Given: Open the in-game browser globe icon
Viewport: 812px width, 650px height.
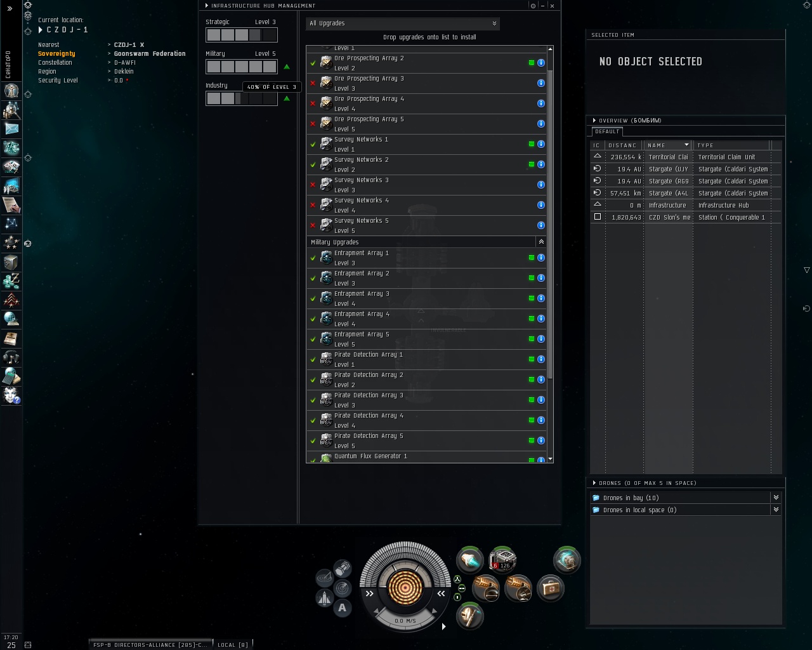Looking at the screenshot, I should coord(11,319).
